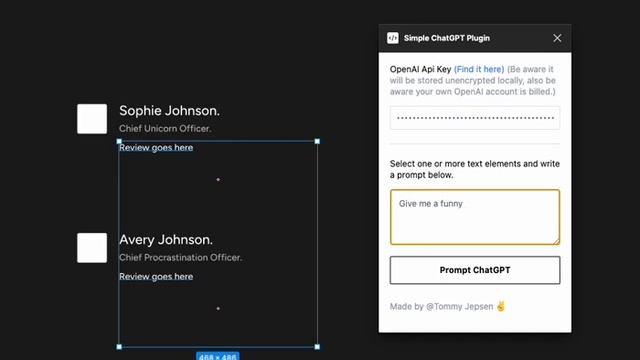Select 'Review goes here' under Avery Johnson

[156, 277]
